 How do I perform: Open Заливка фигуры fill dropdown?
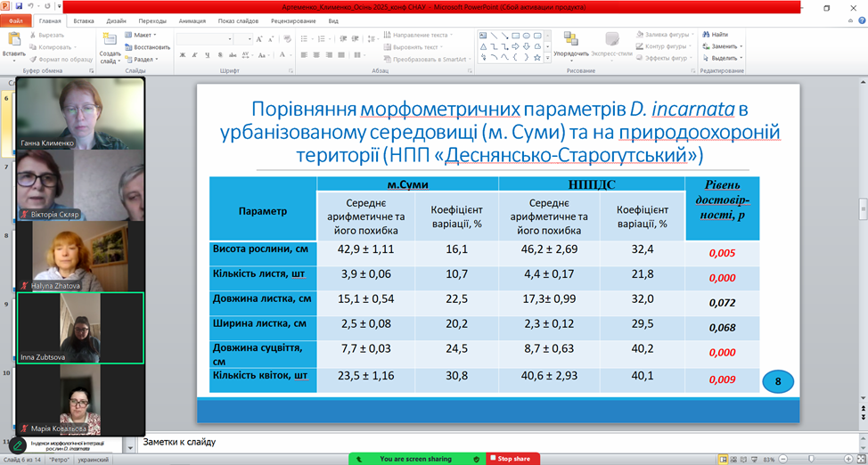tap(660, 35)
